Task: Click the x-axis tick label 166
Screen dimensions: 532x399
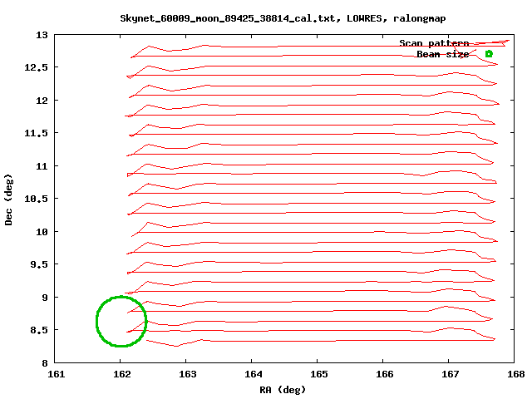Action: pyautogui.click(x=384, y=374)
